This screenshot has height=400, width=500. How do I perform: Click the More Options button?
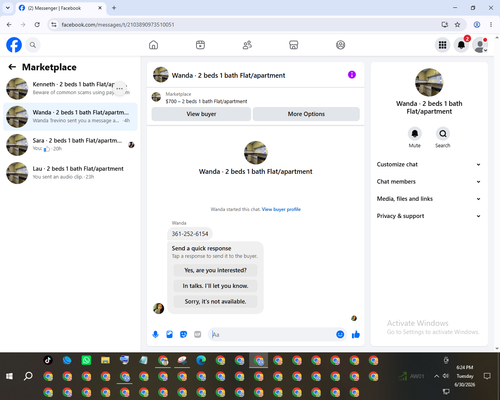click(x=306, y=114)
